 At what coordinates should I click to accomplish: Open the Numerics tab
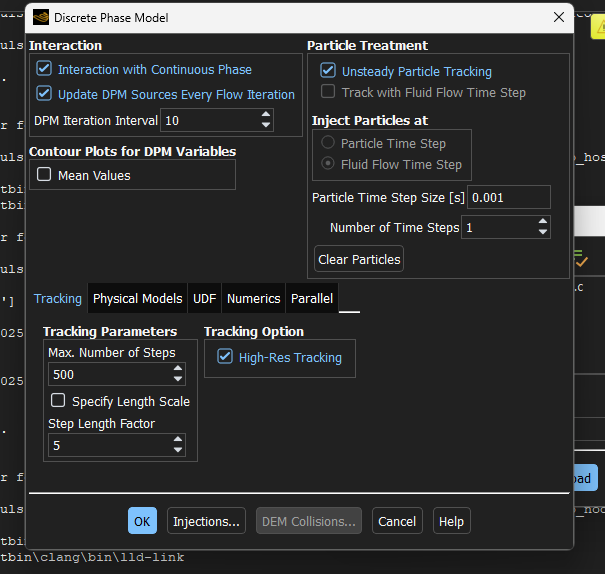click(x=253, y=298)
